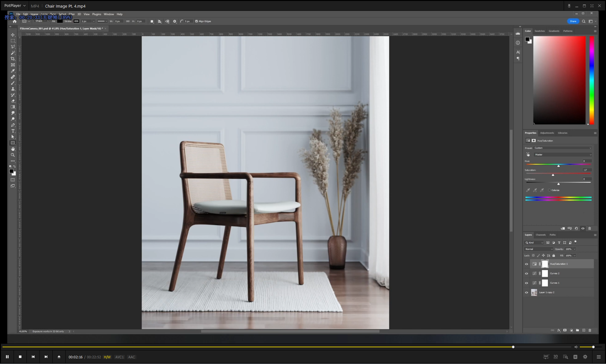
Task: Open the Fill value dropdown arrow
Action: point(575,256)
